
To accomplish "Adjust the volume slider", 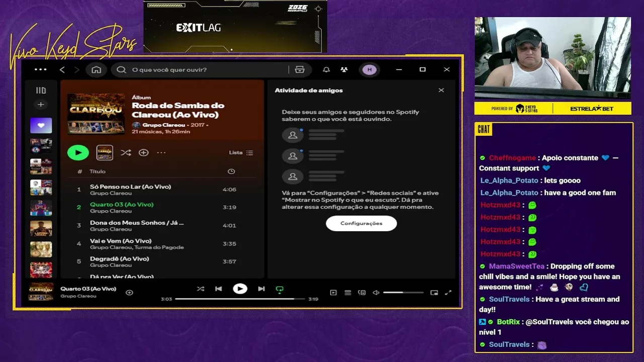I will click(404, 293).
